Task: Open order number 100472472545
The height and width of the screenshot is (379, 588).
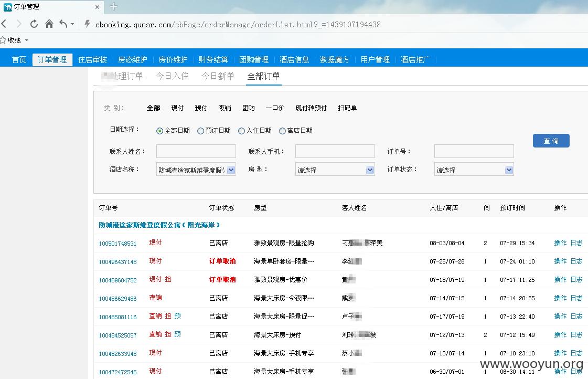Action: click(117, 372)
